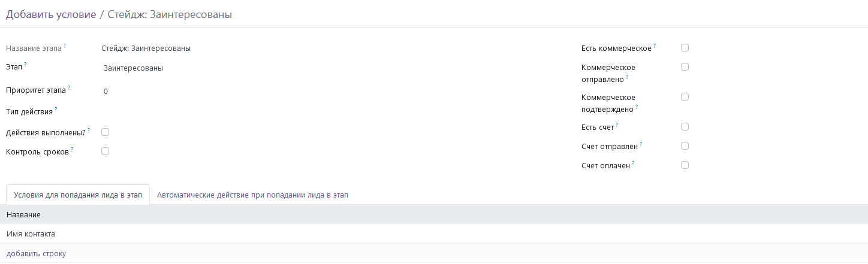Tick the Коммерческое отправлено checkbox

pyautogui.click(x=685, y=66)
